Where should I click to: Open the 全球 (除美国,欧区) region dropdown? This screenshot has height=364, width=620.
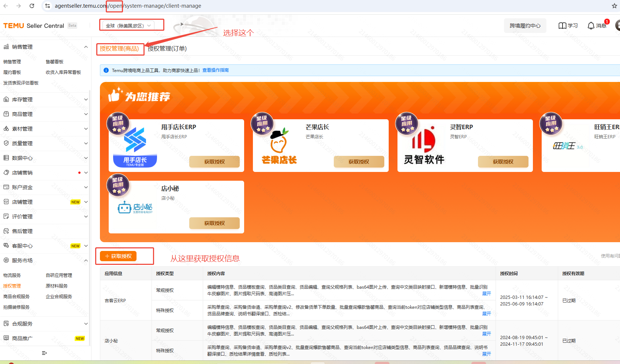[x=128, y=26]
